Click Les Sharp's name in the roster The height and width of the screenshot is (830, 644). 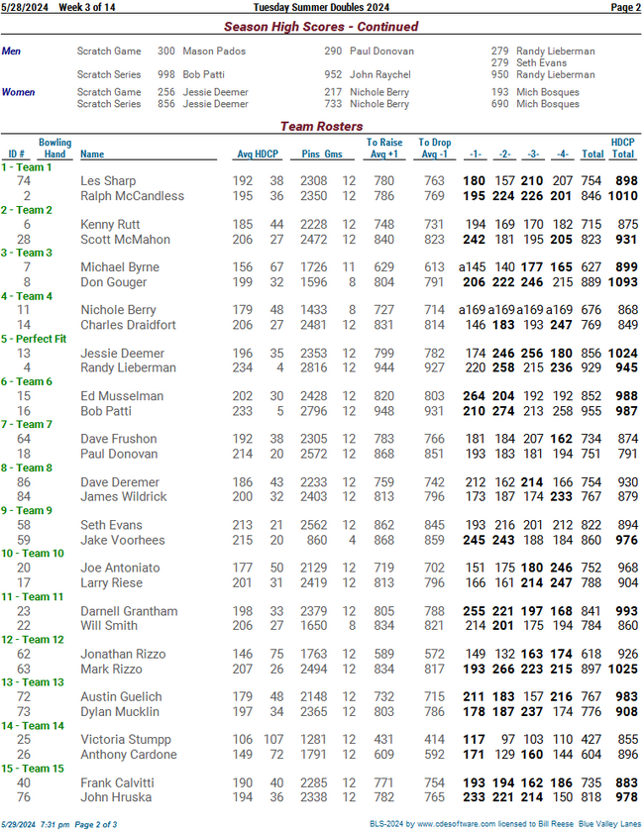(x=108, y=181)
